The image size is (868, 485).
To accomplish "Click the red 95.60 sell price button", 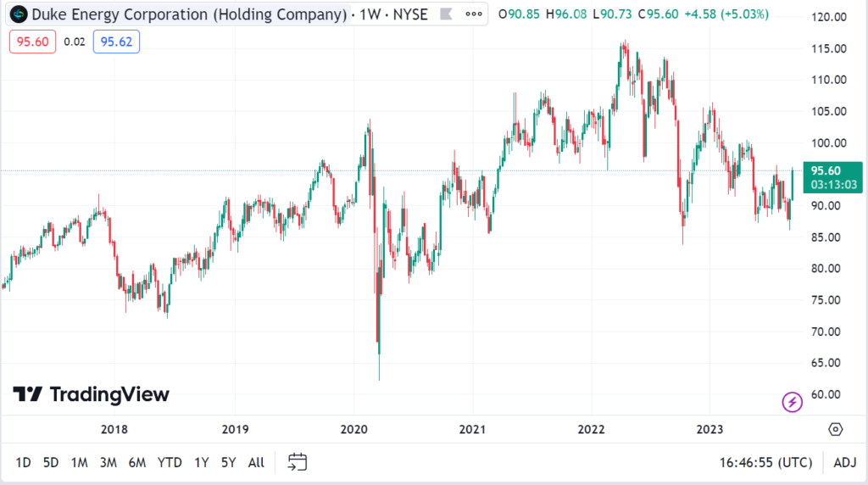I will click(x=33, y=42).
